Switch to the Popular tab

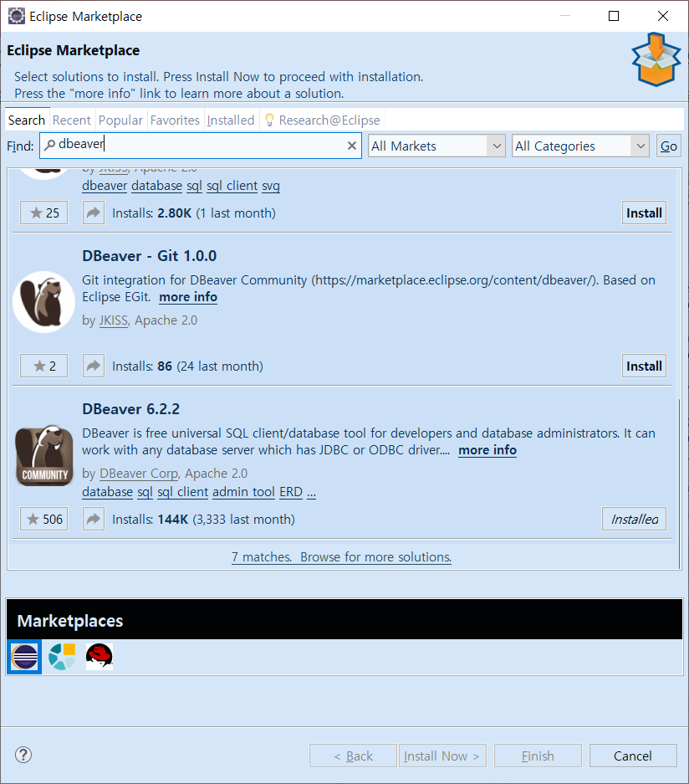pos(120,120)
